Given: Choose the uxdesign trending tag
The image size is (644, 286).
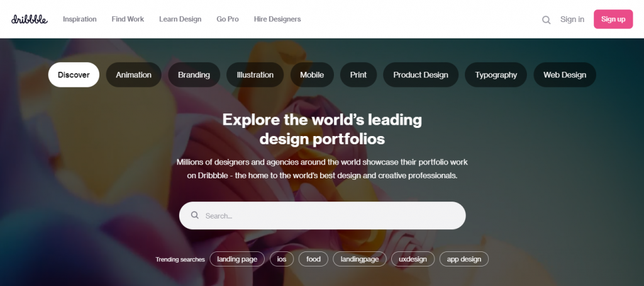Looking at the screenshot, I should point(413,260).
